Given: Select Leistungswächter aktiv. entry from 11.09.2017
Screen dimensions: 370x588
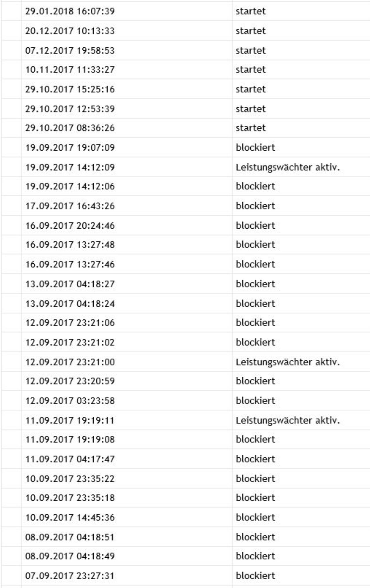Looking at the screenshot, I should point(288,420).
